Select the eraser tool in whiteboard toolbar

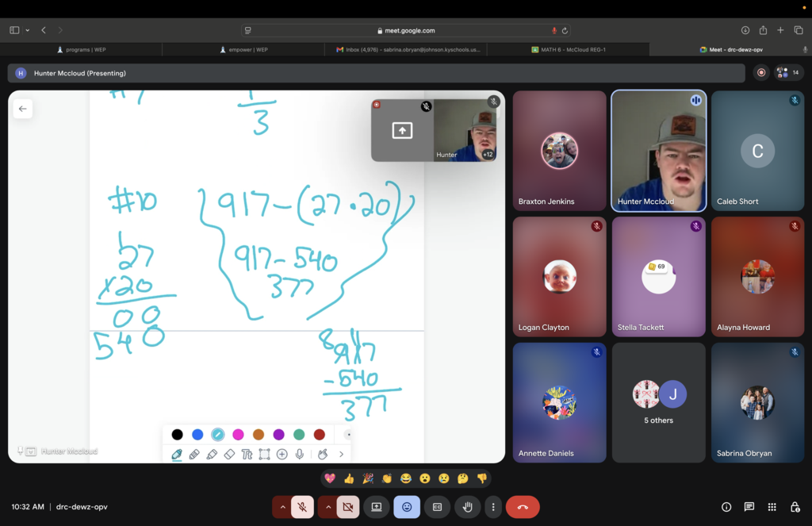click(229, 455)
